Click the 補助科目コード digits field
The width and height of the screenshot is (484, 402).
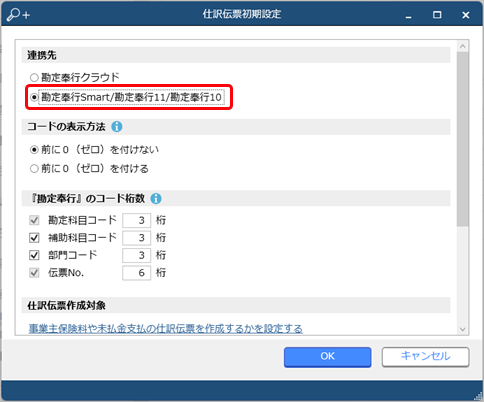[x=136, y=238]
